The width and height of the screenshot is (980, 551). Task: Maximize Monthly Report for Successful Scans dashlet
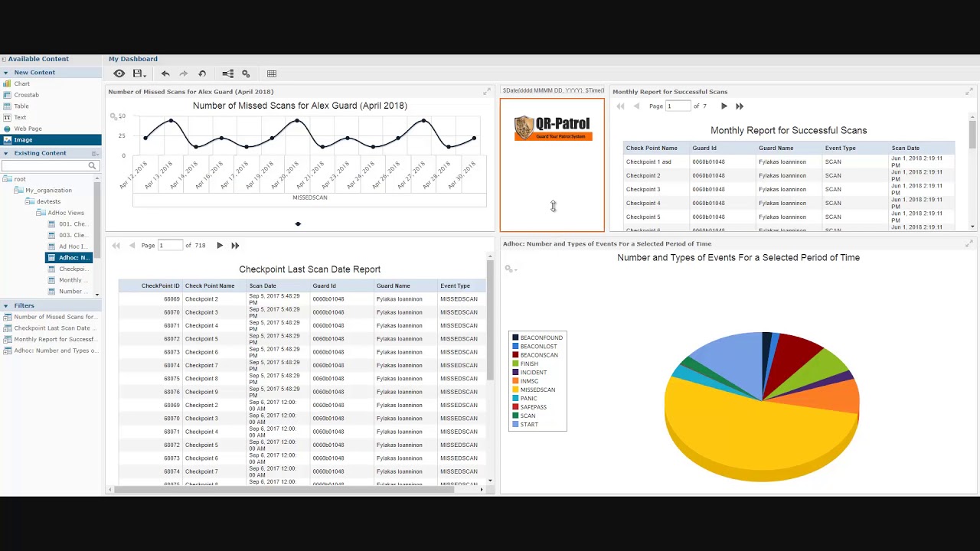pos(969,91)
